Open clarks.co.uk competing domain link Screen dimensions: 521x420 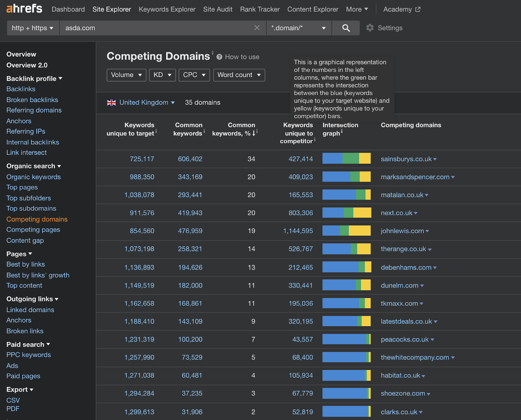(399, 412)
